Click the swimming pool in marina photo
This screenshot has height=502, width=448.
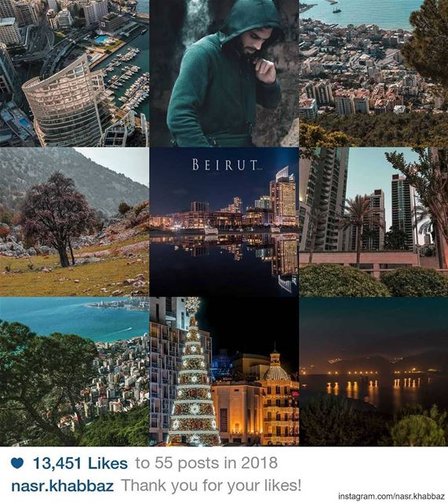click(102, 40)
